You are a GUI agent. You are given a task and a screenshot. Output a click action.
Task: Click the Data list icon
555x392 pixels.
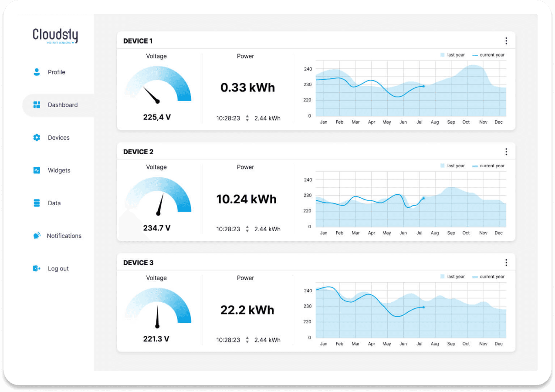tap(37, 203)
